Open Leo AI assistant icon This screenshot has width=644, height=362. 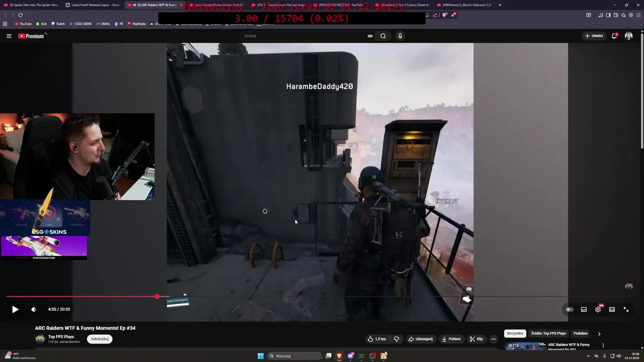[x=623, y=15]
